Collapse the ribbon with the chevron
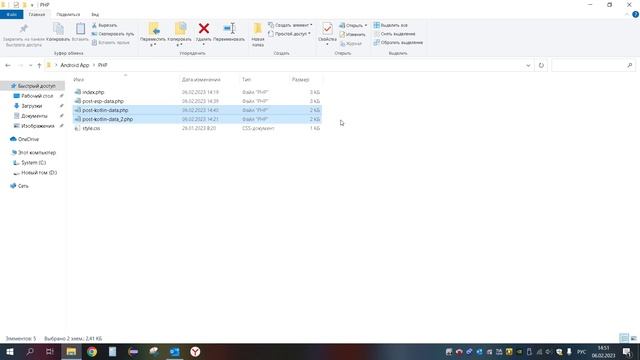This screenshot has width=640, height=360. coord(627,14)
